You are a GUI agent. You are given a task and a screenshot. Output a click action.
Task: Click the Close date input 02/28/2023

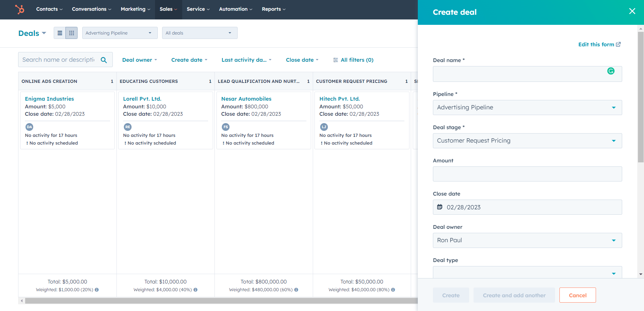527,207
